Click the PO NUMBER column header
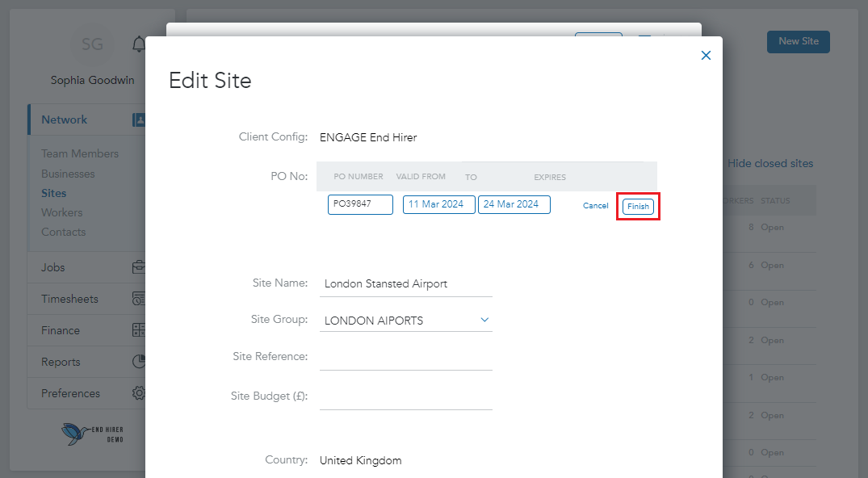Image resolution: width=868 pixels, height=478 pixels. pos(359,177)
